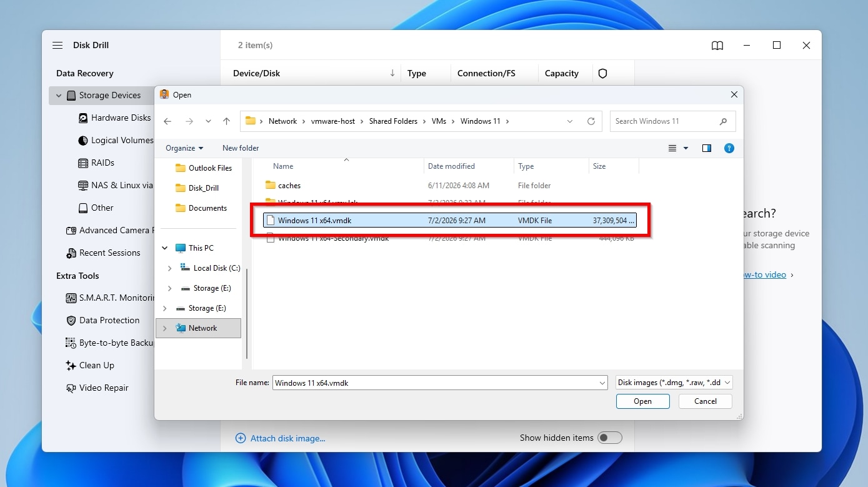Open Clean Up tool
868x487 pixels.
(x=90, y=365)
